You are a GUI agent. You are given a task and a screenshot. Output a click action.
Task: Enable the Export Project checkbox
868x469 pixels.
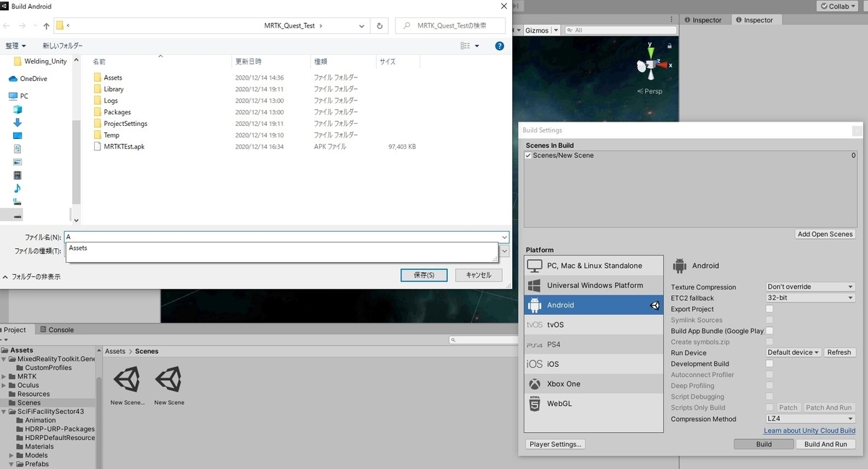click(770, 309)
